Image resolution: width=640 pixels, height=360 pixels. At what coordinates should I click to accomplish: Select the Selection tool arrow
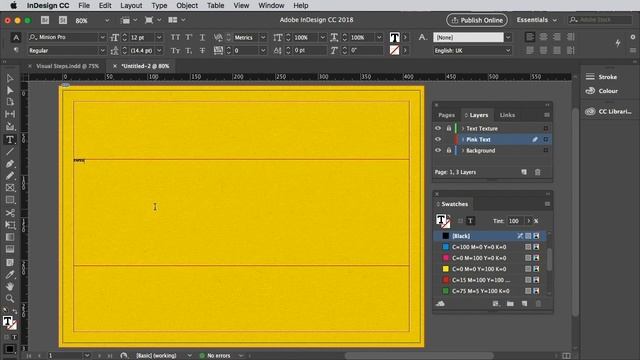(10, 78)
